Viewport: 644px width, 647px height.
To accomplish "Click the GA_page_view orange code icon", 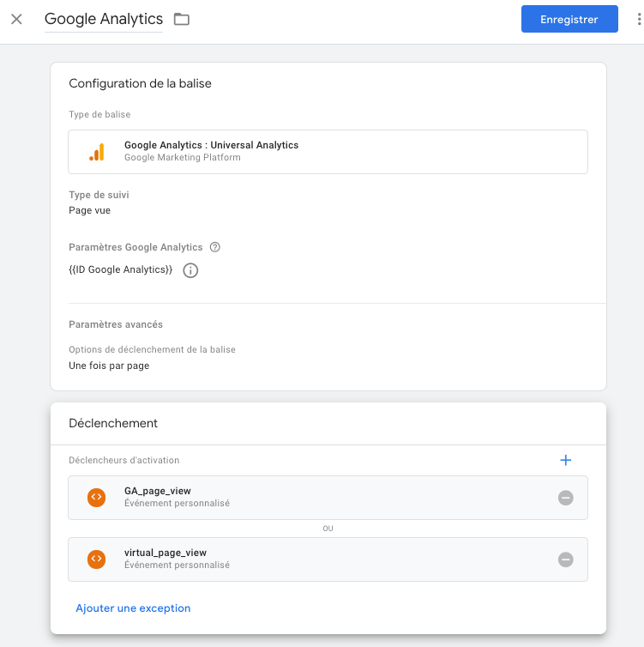I will tap(97, 498).
